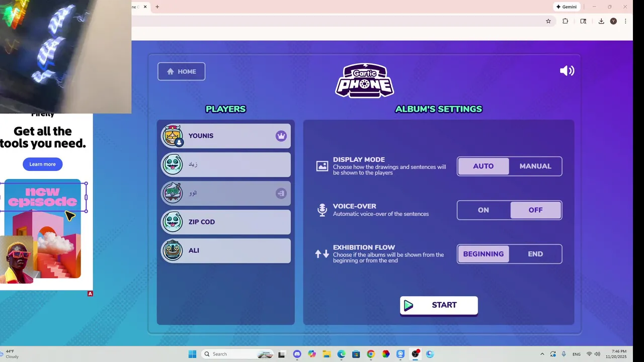Turn voice-over ON
The width and height of the screenshot is (644, 362).
(483, 210)
